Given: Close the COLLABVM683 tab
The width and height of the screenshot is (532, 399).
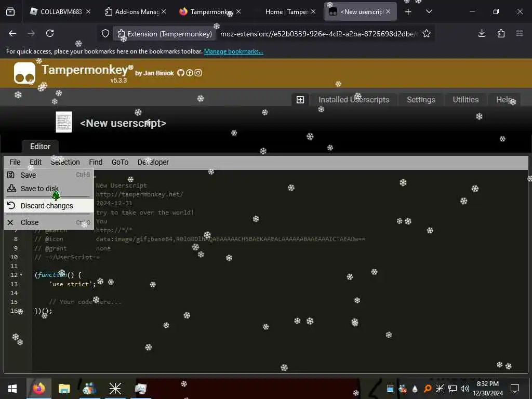Looking at the screenshot, I should tap(88, 11).
